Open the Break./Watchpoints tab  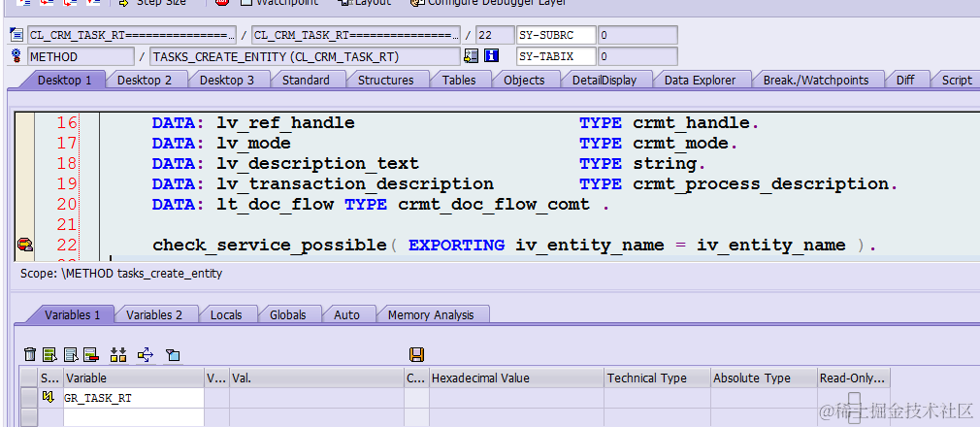(x=816, y=80)
